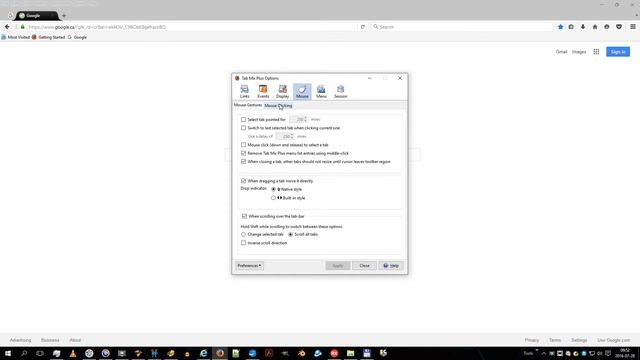Select the Google browser tab
The image size is (640, 360).
pos(37,16)
